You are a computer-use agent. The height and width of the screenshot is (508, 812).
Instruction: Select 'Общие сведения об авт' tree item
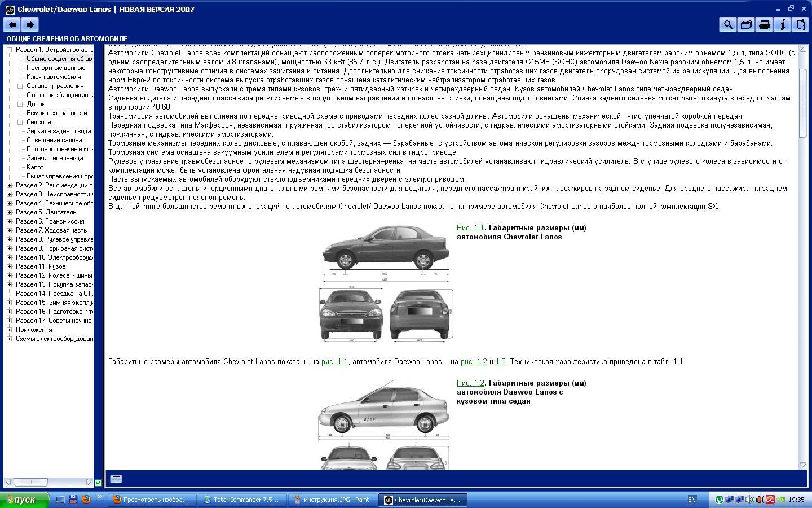(x=59, y=59)
